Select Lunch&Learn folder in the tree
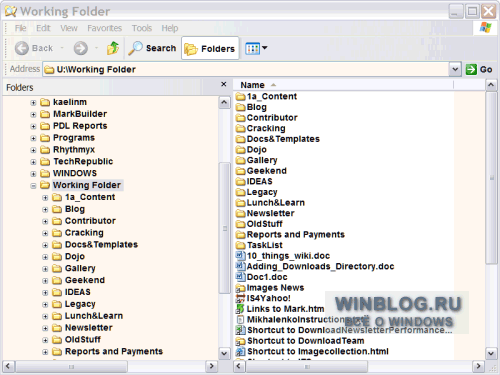Image resolution: width=500 pixels, height=375 pixels. point(94,316)
